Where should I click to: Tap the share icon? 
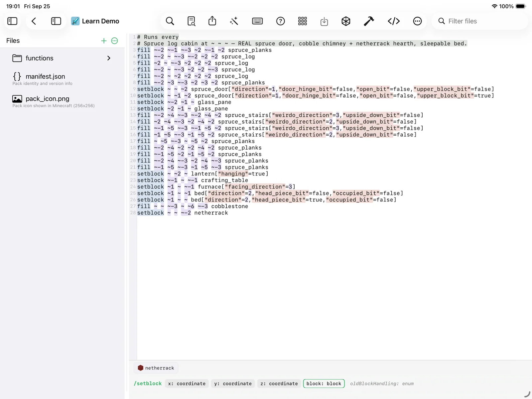coord(212,21)
